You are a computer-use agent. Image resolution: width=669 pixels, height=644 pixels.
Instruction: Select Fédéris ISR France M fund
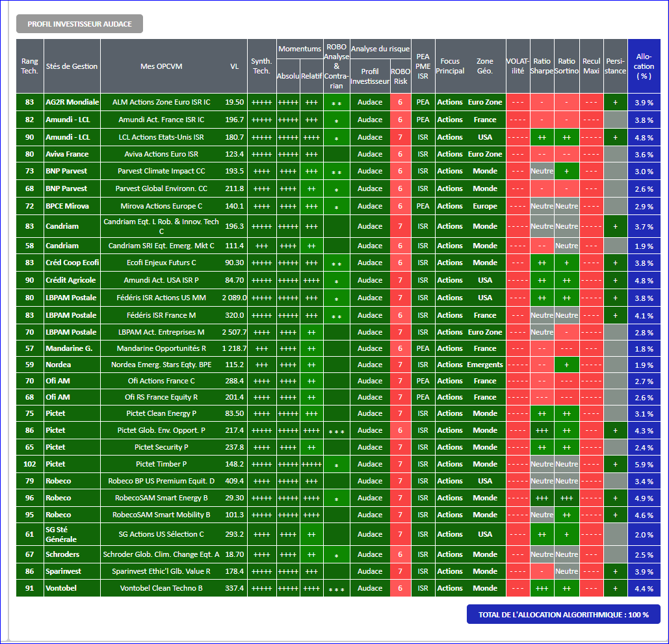161,315
